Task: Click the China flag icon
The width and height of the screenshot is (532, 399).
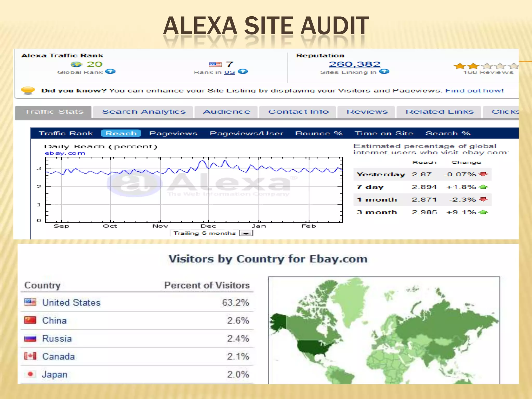Action: tap(30, 320)
